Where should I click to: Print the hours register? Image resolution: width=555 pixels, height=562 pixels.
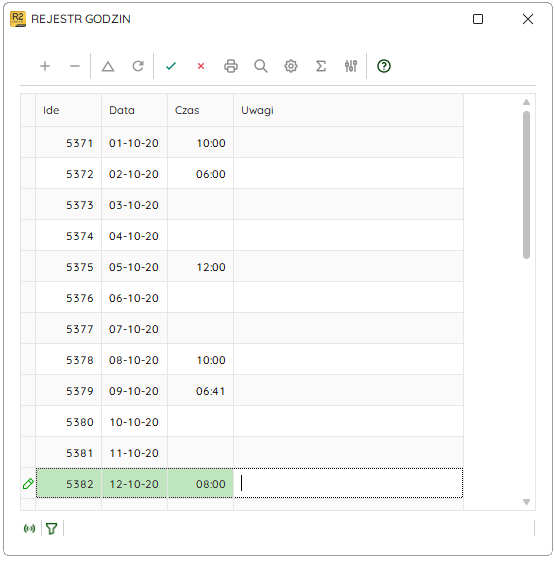(x=231, y=66)
